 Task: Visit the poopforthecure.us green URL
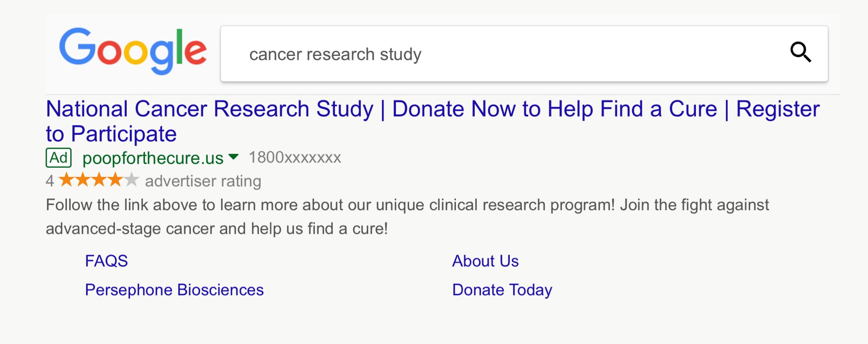click(153, 158)
